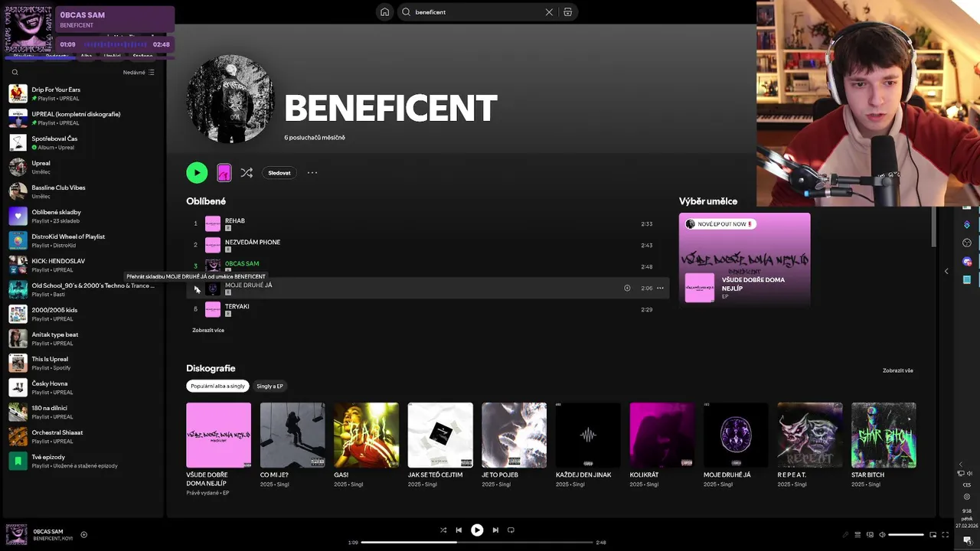Open the JAK SE TEĎ CEJTIM single
The image size is (980, 551).
(440, 435)
